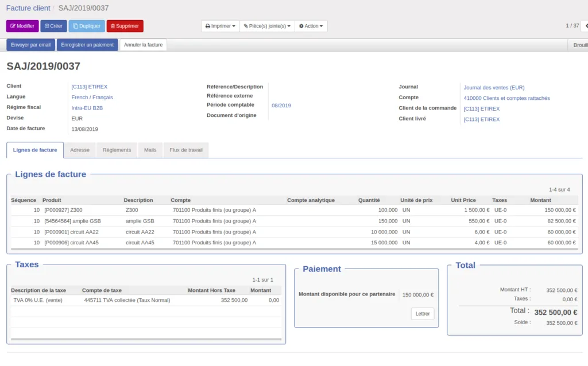Sort lines by Produit column header
This screenshot has width=588, height=366.
tap(52, 200)
